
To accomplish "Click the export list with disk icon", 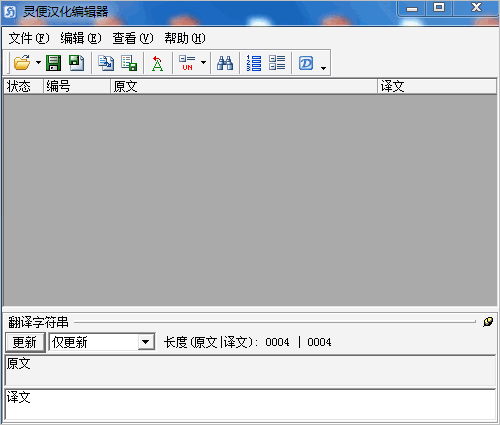I will click(x=129, y=63).
